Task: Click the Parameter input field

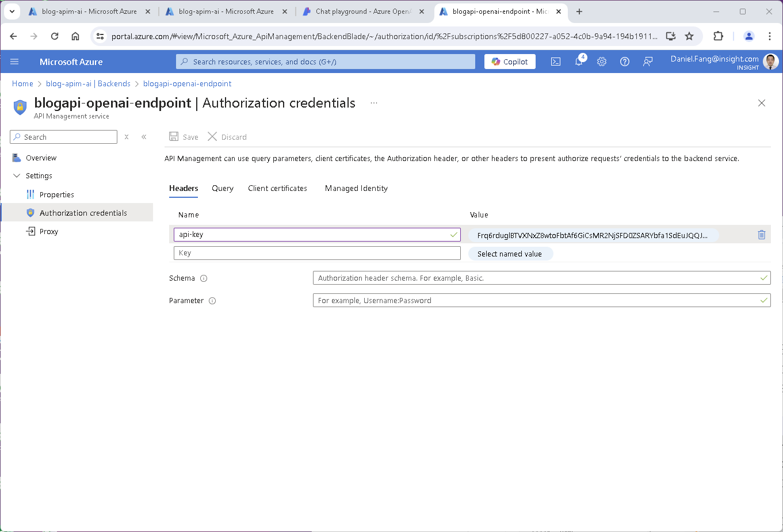Action: 541,301
